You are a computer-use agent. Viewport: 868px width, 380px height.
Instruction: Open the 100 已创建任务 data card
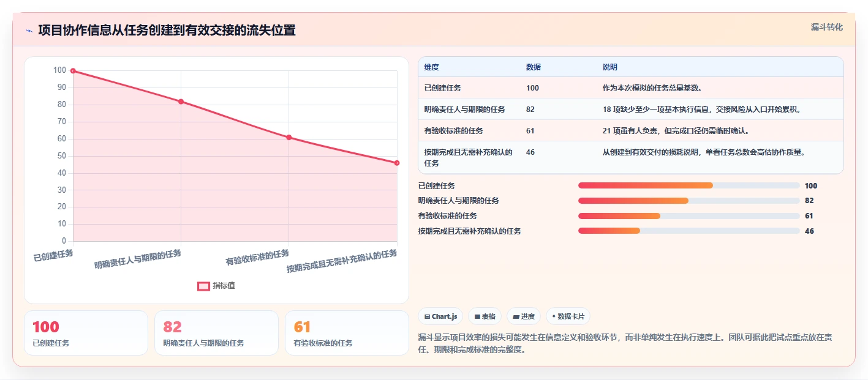coord(86,333)
